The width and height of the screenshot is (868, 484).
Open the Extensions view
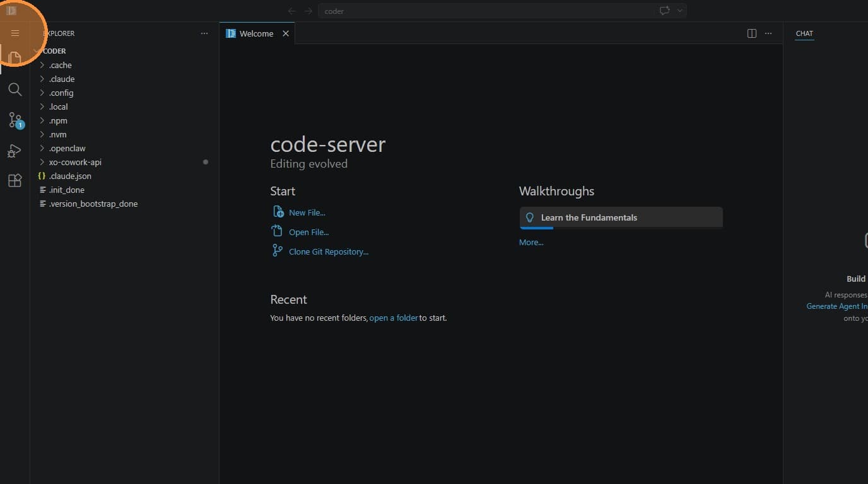(x=15, y=181)
